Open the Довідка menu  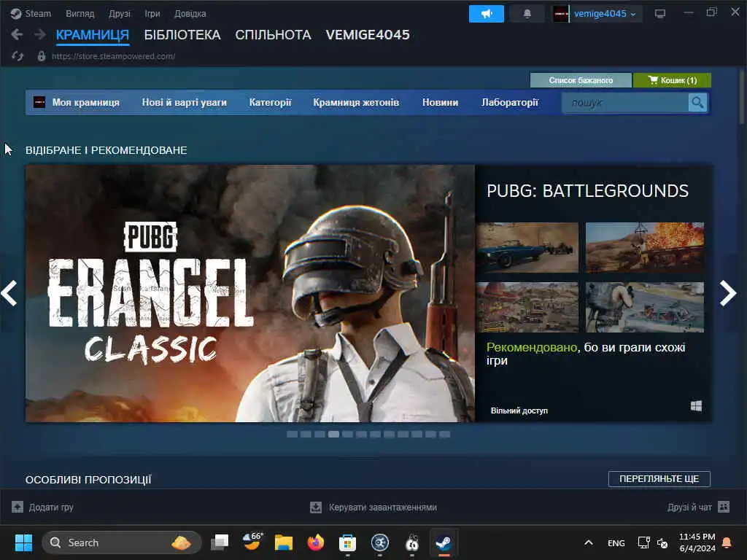coord(190,14)
